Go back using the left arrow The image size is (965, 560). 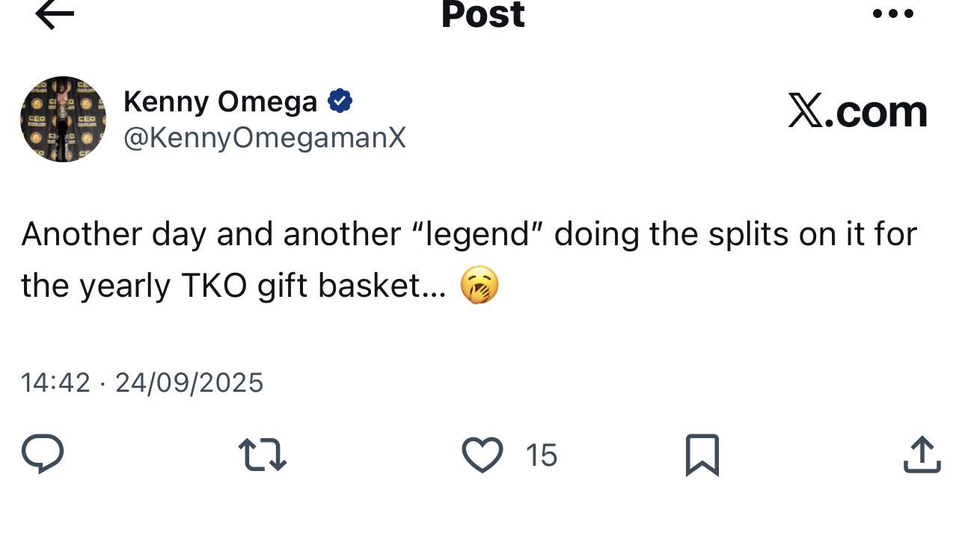pos(55,14)
